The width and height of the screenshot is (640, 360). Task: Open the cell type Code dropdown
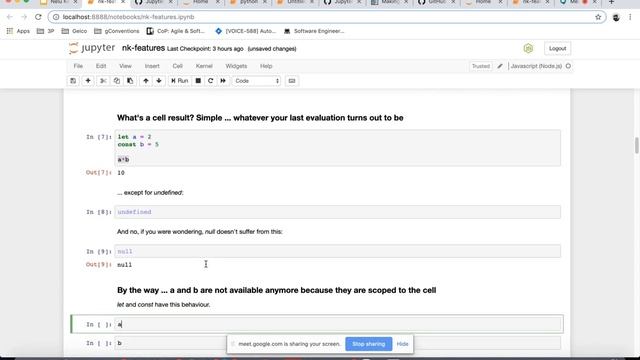tap(257, 81)
